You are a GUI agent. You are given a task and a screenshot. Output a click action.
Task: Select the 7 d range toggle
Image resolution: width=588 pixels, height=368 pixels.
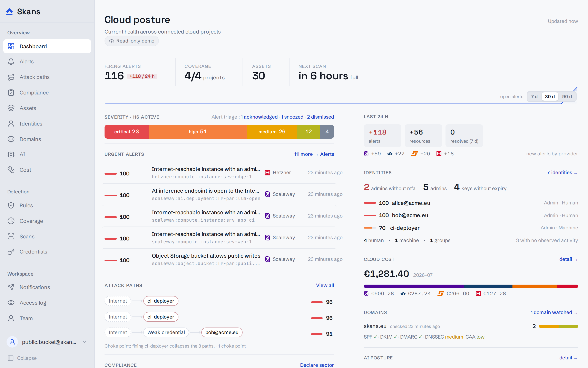(534, 97)
